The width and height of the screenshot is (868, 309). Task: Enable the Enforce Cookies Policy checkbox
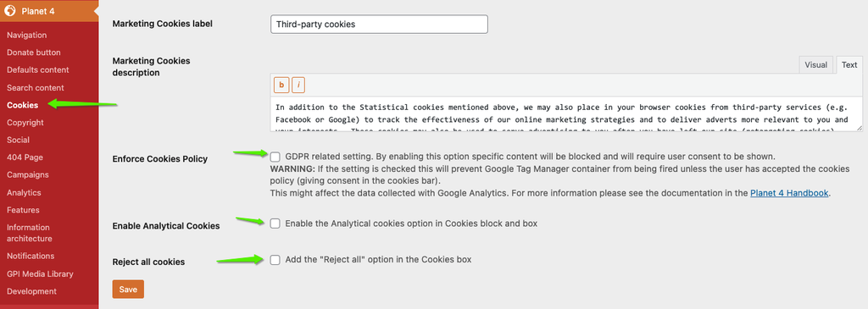click(x=275, y=157)
